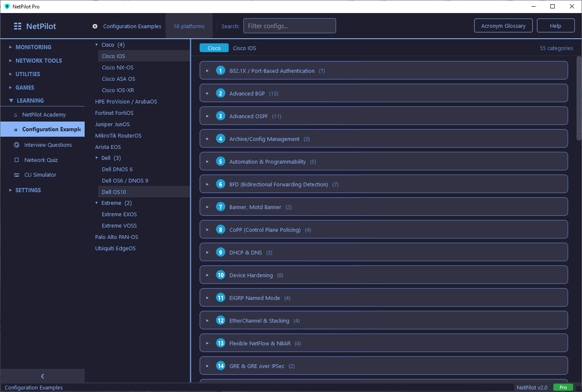The width and height of the screenshot is (582, 392).
Task: Click the NetPilot grid logo icon
Action: pyautogui.click(x=17, y=26)
